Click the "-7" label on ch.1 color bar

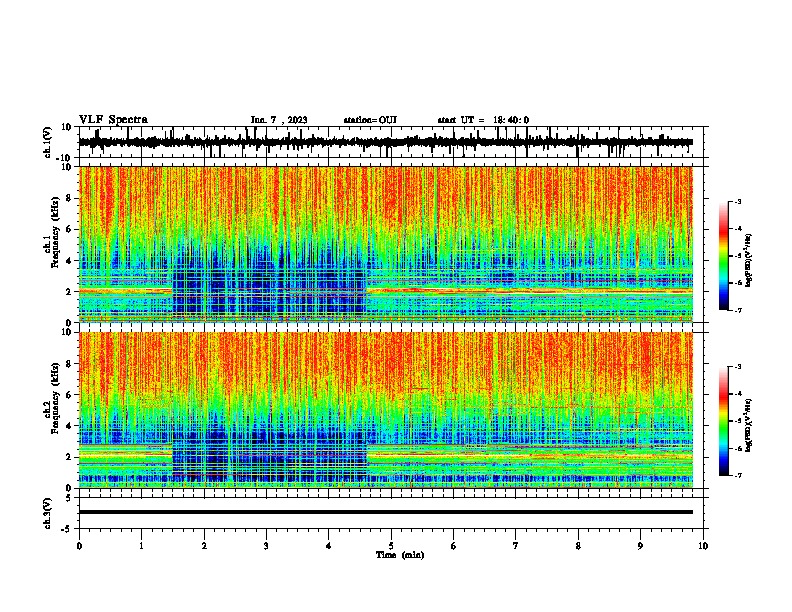point(737,310)
